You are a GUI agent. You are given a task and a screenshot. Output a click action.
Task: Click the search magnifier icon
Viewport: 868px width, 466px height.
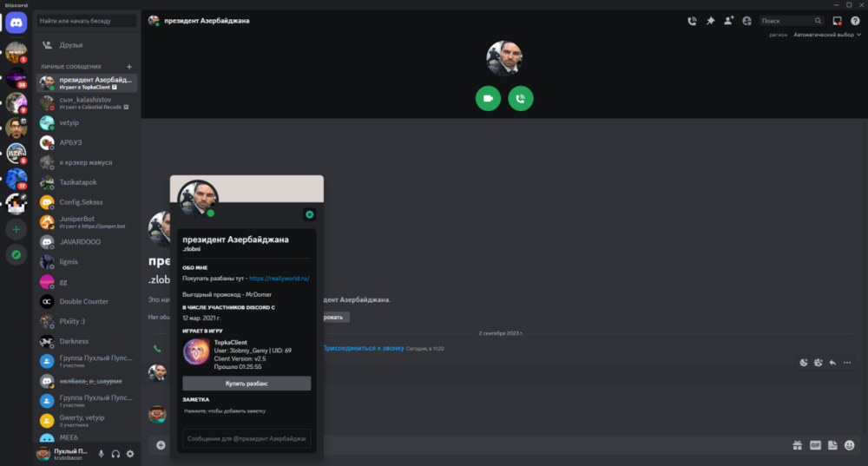[818, 21]
